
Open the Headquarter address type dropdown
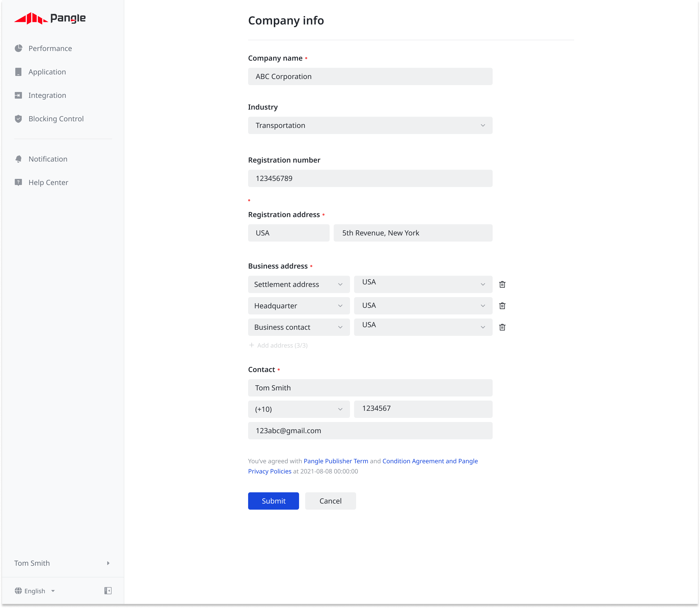(x=299, y=306)
